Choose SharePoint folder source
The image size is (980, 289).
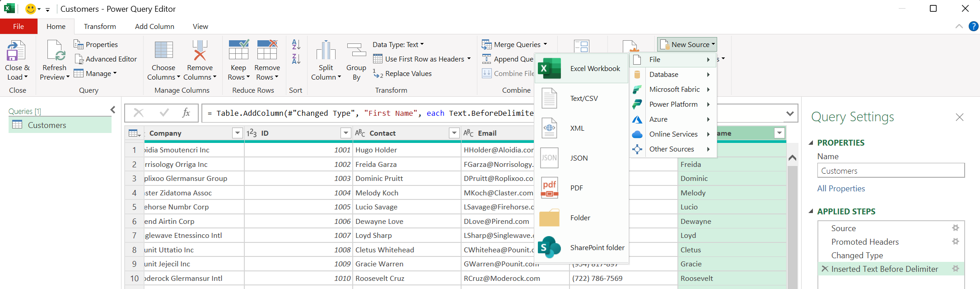click(581, 247)
